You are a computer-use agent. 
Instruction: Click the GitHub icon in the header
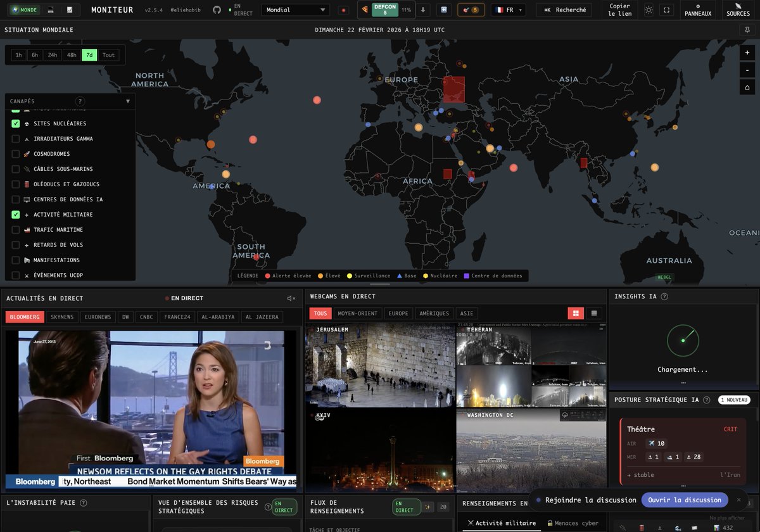click(217, 9)
